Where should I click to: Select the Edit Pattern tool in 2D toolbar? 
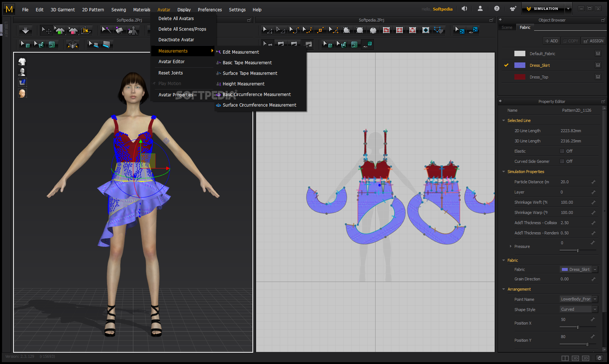(267, 30)
